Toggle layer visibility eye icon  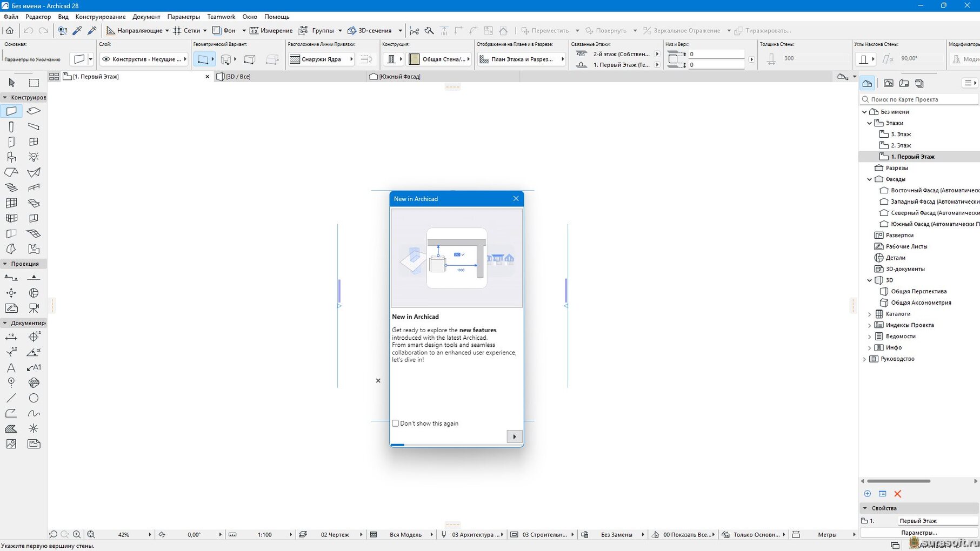[x=106, y=59]
